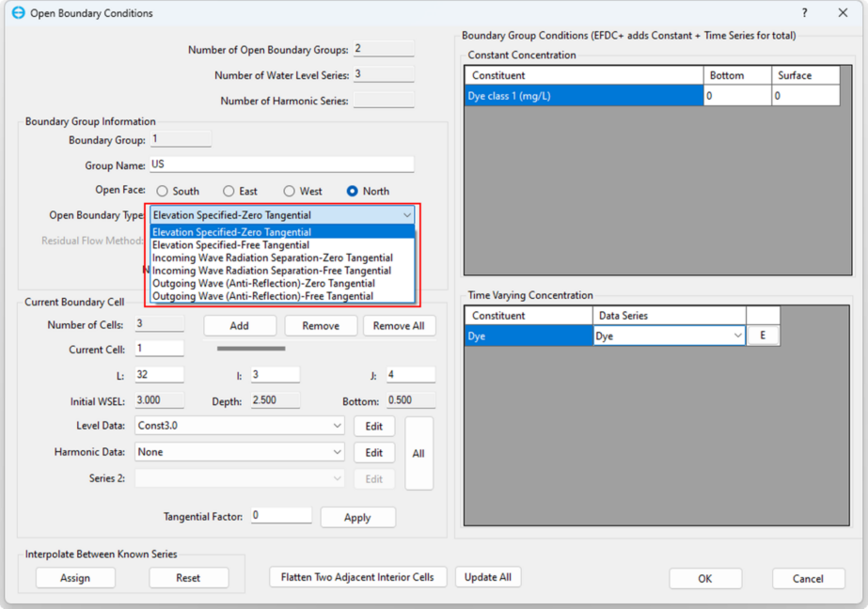Select the South open face radio button
Image resolution: width=868 pixels, height=609 pixels.
[163, 191]
